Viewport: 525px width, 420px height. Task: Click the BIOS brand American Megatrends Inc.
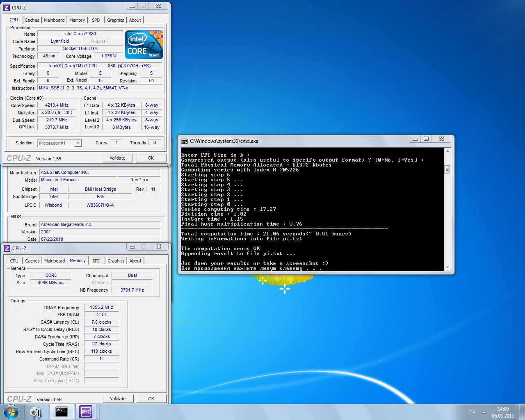click(100, 224)
